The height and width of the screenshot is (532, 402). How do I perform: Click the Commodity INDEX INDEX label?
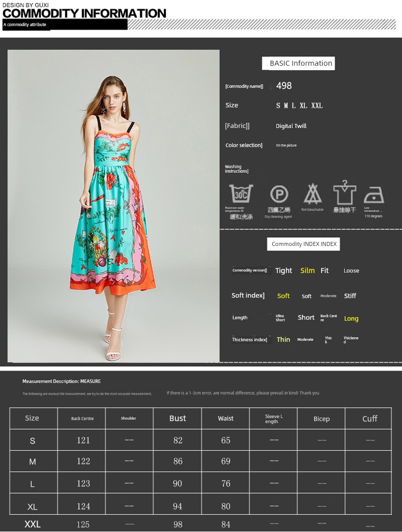point(304,244)
